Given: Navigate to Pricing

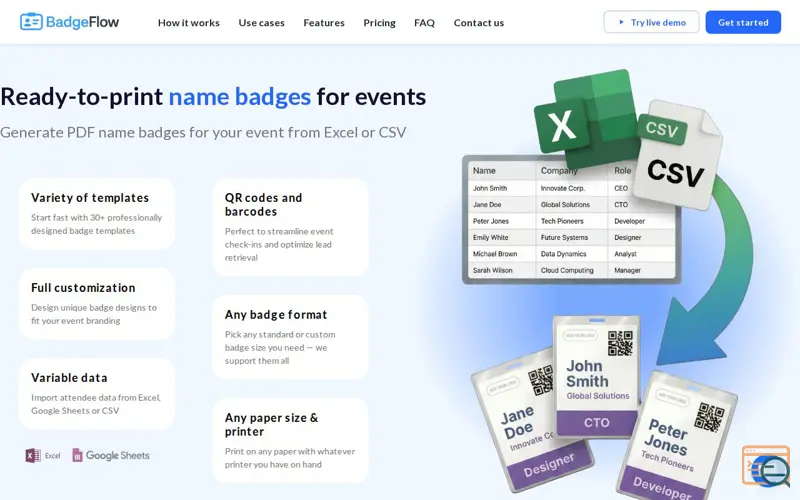Looking at the screenshot, I should tap(379, 22).
